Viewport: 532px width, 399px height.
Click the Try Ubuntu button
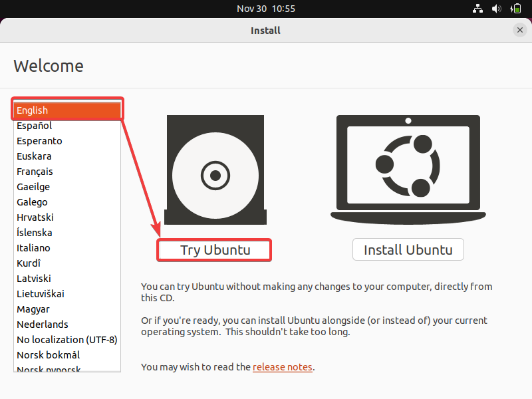pos(214,250)
